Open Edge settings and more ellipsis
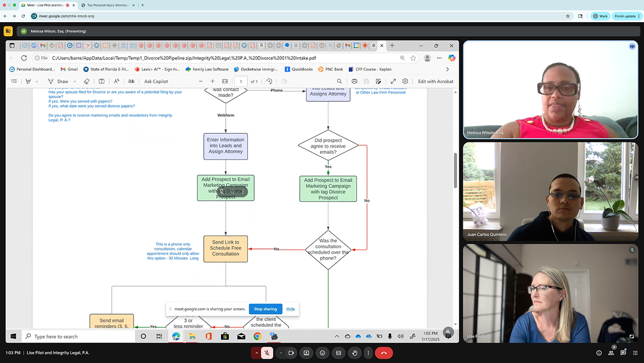This screenshot has width=644, height=363. 439,58
